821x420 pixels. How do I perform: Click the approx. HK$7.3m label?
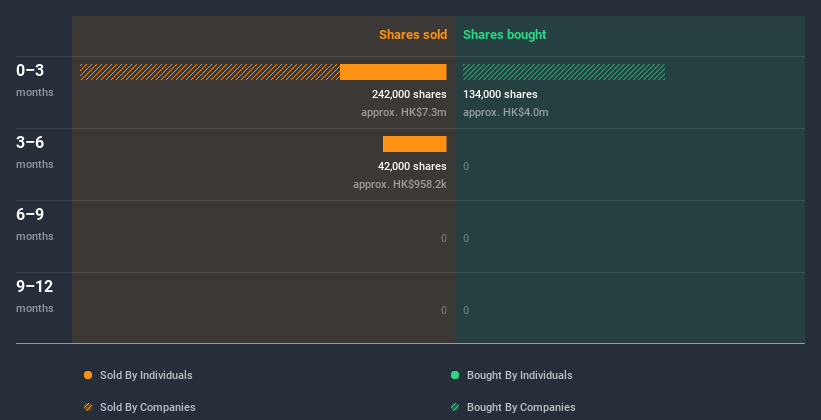point(404,112)
